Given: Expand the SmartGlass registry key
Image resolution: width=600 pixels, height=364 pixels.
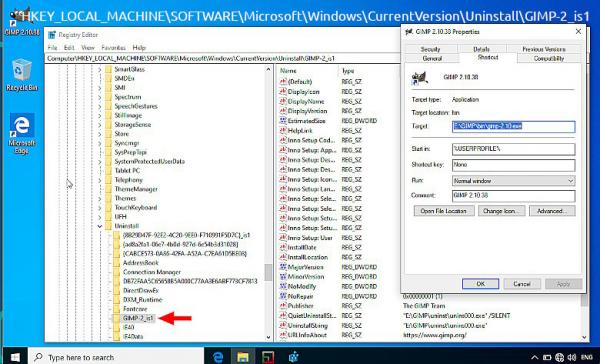Looking at the screenshot, I should point(99,69).
